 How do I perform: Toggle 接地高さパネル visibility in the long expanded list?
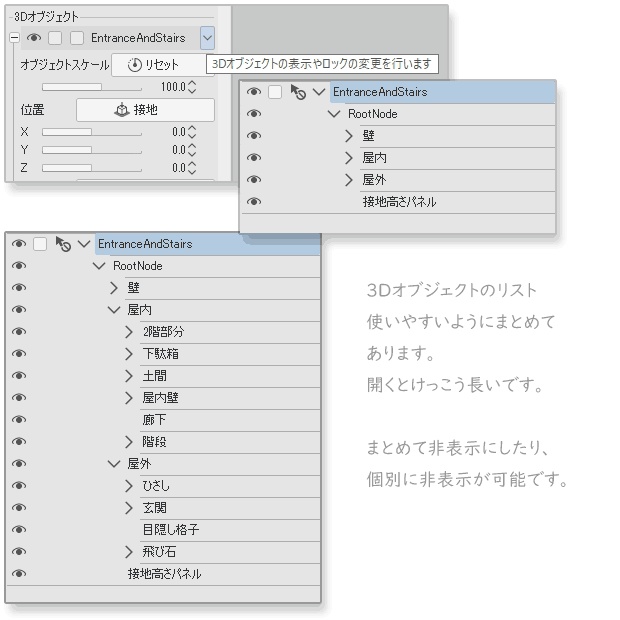pos(19,573)
